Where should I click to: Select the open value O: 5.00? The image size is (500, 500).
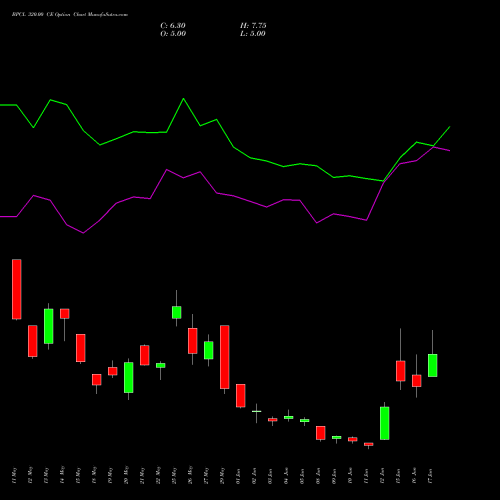point(173,34)
